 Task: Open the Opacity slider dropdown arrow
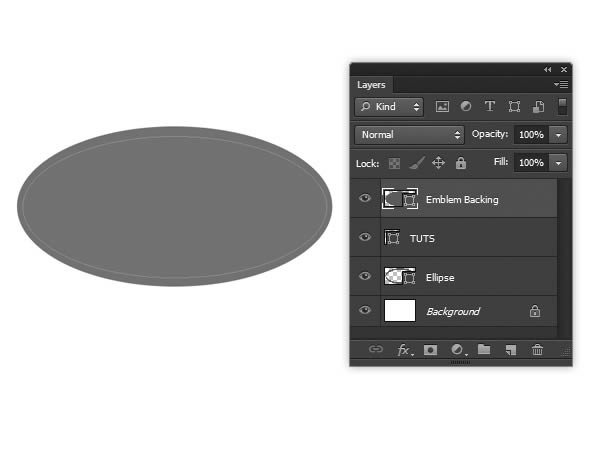coord(558,135)
